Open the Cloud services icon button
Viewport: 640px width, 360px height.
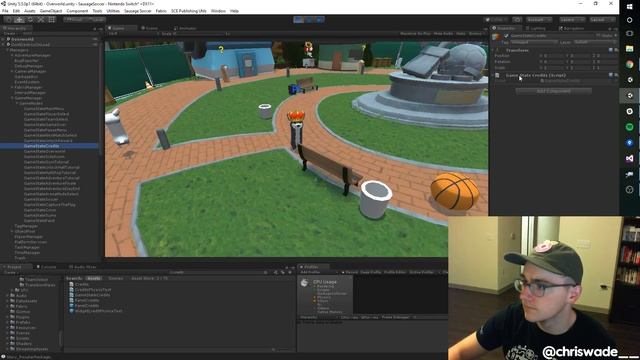517,20
